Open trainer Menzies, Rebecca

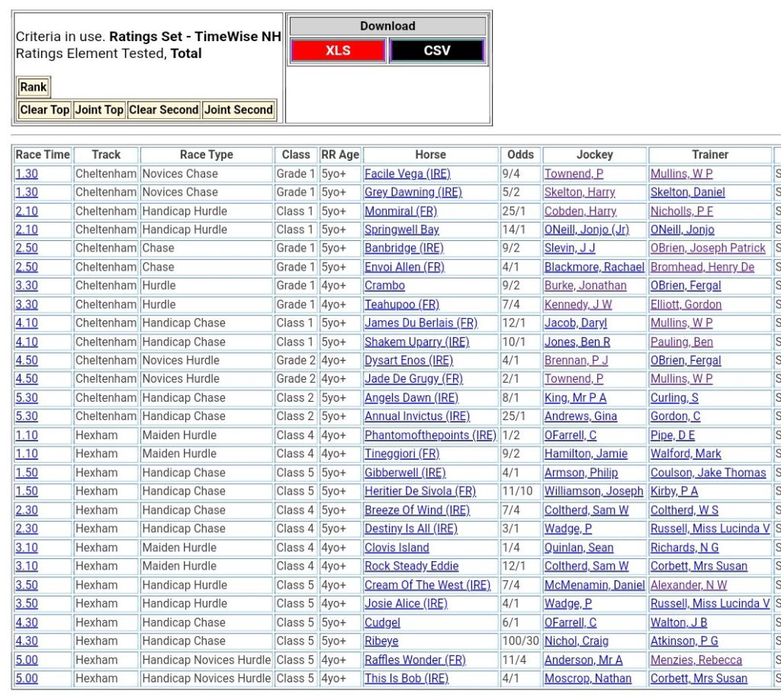pyautogui.click(x=696, y=660)
